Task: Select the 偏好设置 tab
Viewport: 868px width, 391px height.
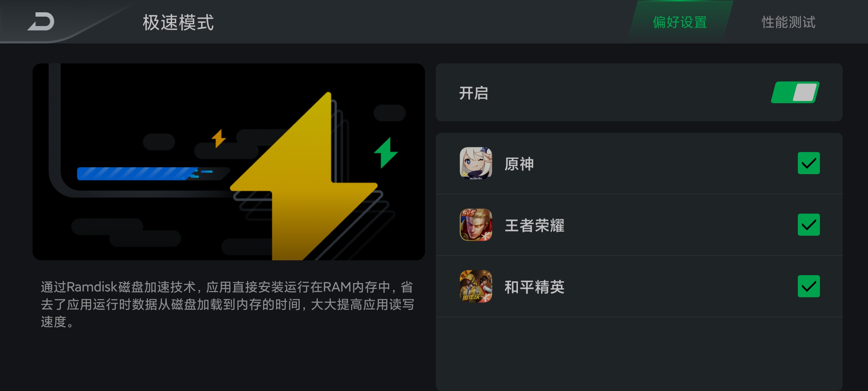Action: tap(680, 22)
